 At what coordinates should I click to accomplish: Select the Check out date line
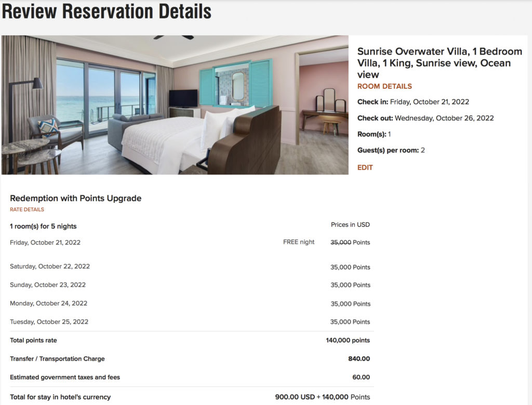click(x=426, y=118)
